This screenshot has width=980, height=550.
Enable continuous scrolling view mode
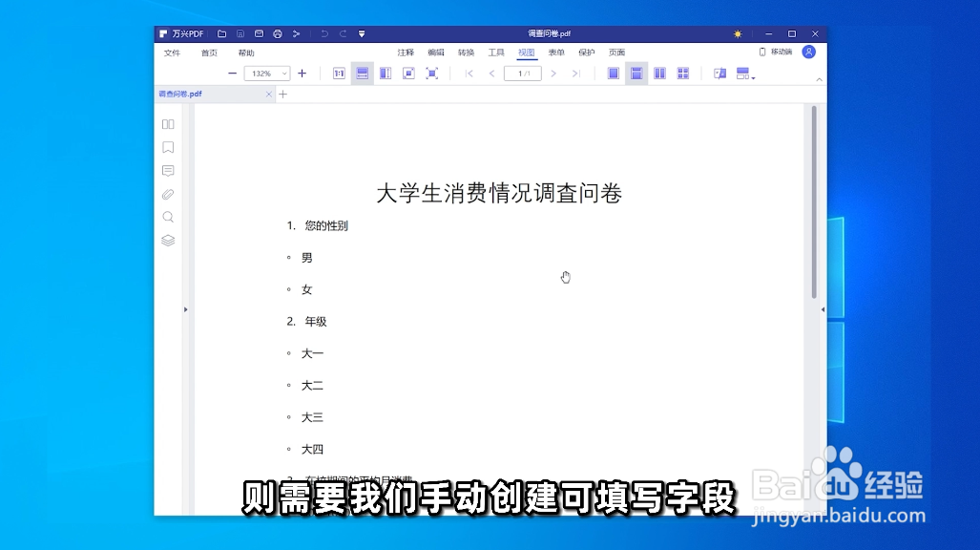pyautogui.click(x=636, y=73)
